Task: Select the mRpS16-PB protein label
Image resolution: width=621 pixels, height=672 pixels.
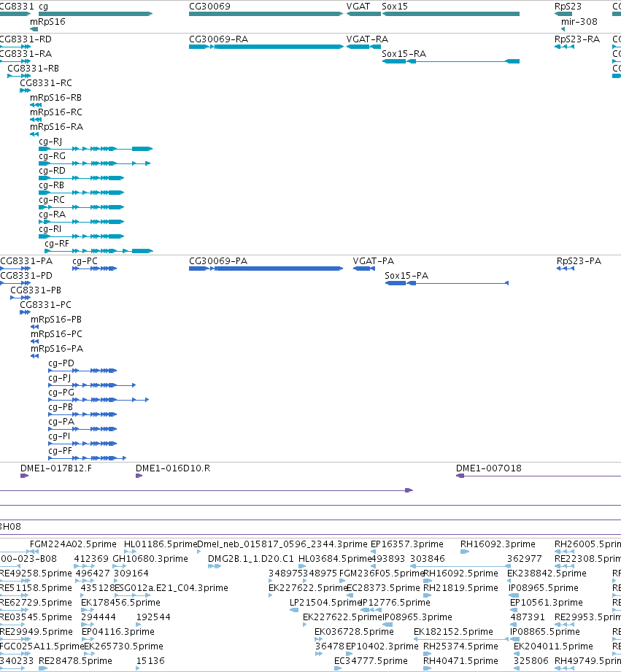Action: point(55,319)
